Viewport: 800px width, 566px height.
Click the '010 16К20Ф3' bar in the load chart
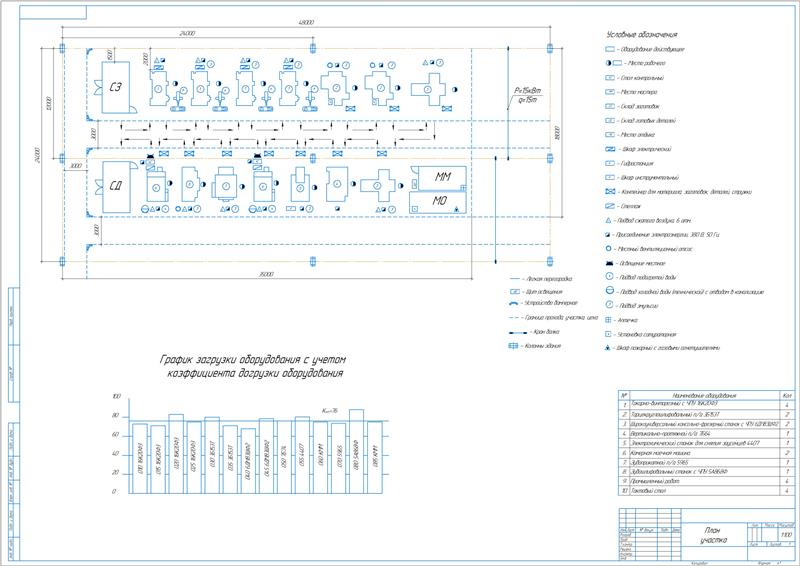(140, 458)
